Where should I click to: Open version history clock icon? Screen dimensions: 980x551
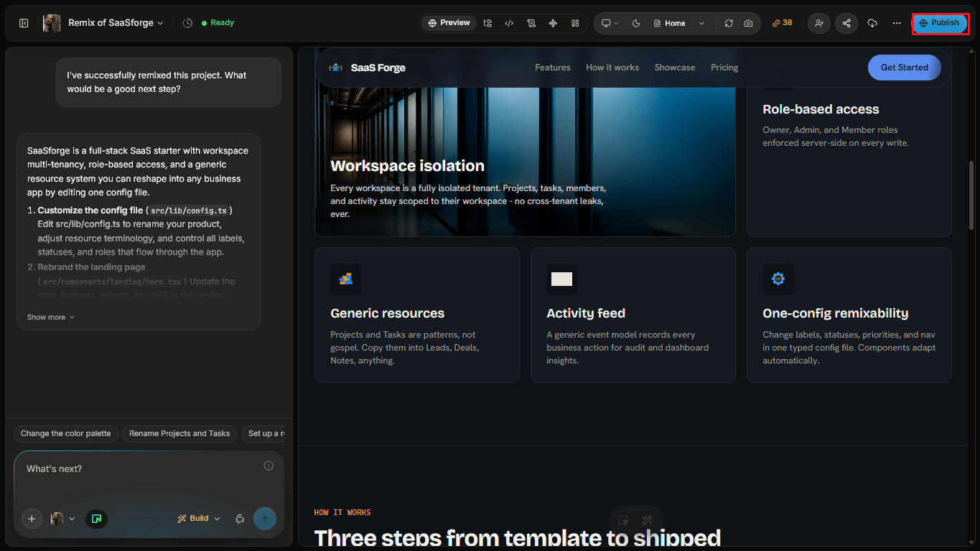click(x=187, y=23)
